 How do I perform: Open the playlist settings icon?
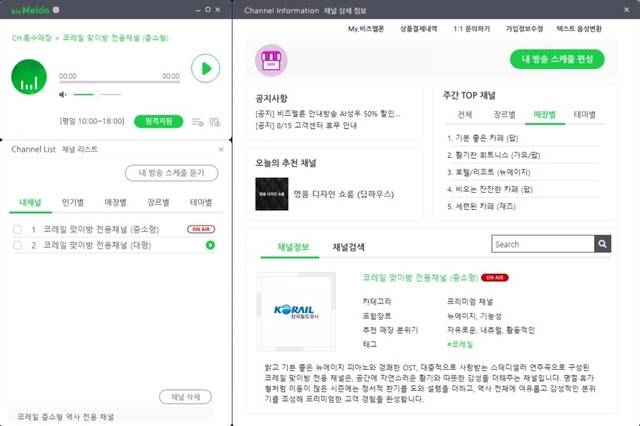coord(198,122)
